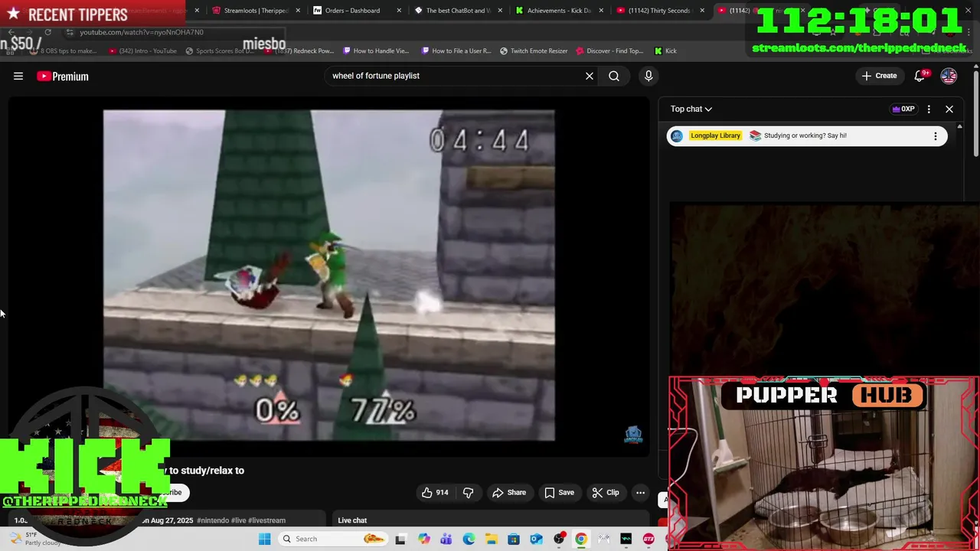Image resolution: width=980 pixels, height=551 pixels.
Task: Open the Intro - YouTube bookmark
Action: pyautogui.click(x=143, y=51)
